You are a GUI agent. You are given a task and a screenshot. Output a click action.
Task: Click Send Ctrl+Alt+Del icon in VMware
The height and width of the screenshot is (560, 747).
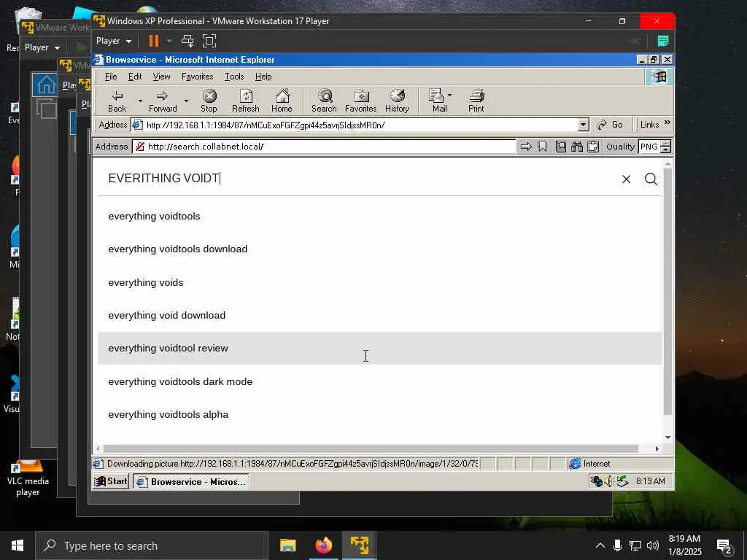point(187,41)
